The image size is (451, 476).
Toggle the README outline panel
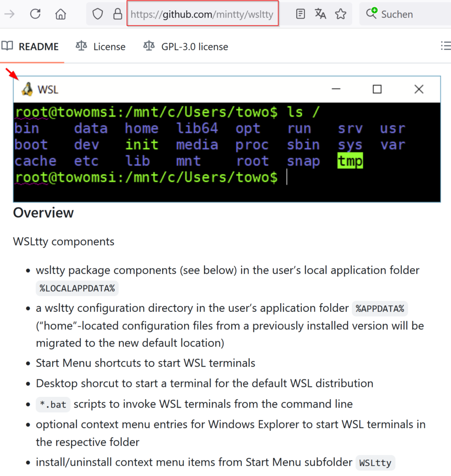click(x=446, y=46)
